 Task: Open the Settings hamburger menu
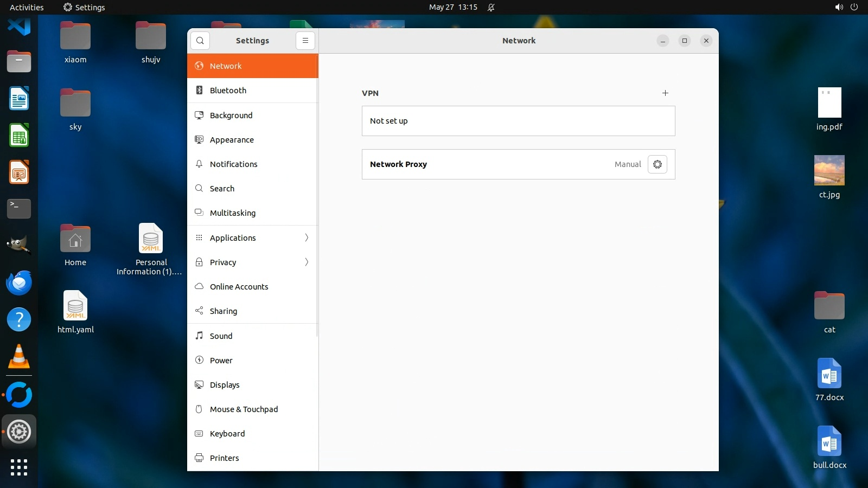coord(305,41)
